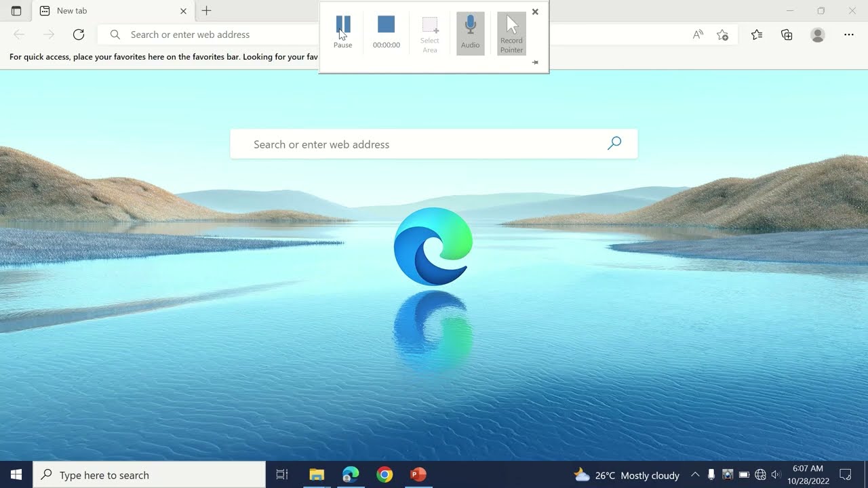Click the microphone tray icon
This screenshot has width=868, height=488.
(711, 475)
